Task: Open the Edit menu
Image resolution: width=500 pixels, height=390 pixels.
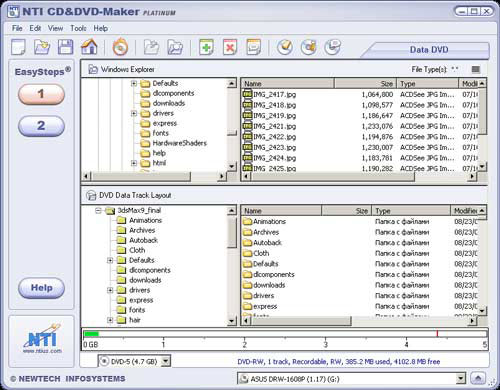Action: (x=35, y=28)
